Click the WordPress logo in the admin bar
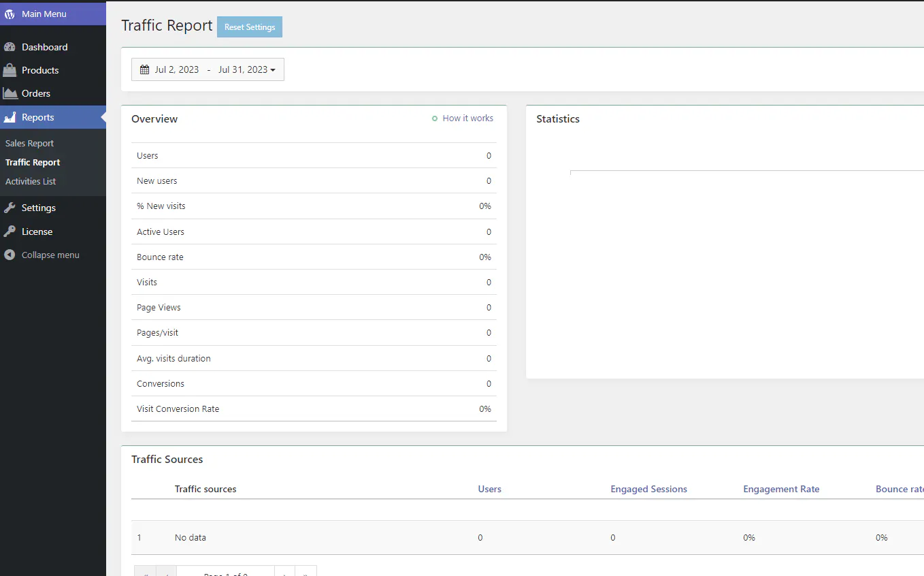This screenshot has height=576, width=924. click(x=10, y=13)
